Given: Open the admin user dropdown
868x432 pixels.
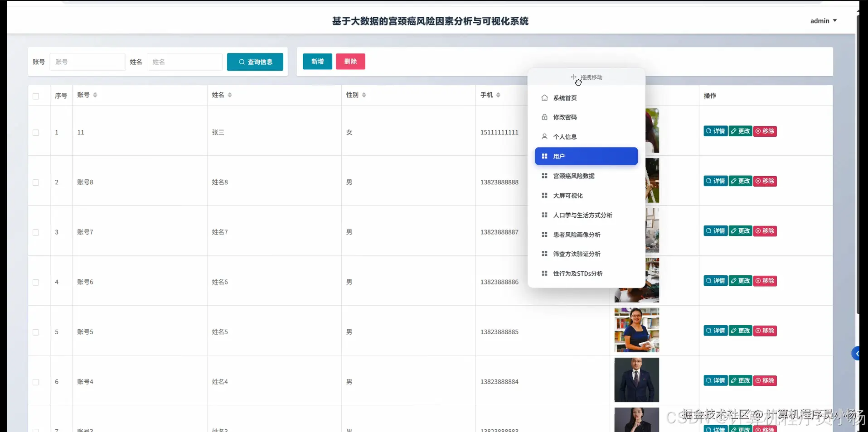Looking at the screenshot, I should pyautogui.click(x=823, y=21).
